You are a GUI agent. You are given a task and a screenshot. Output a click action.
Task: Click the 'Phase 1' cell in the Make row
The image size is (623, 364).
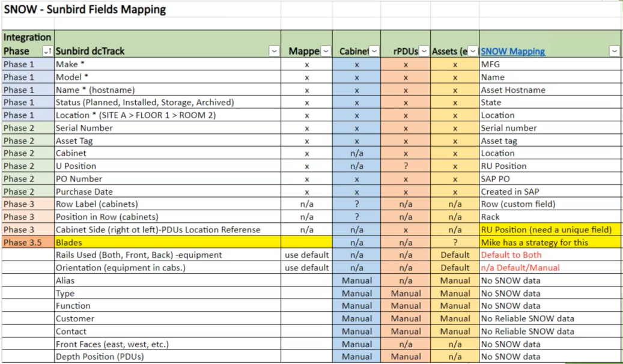pos(28,64)
